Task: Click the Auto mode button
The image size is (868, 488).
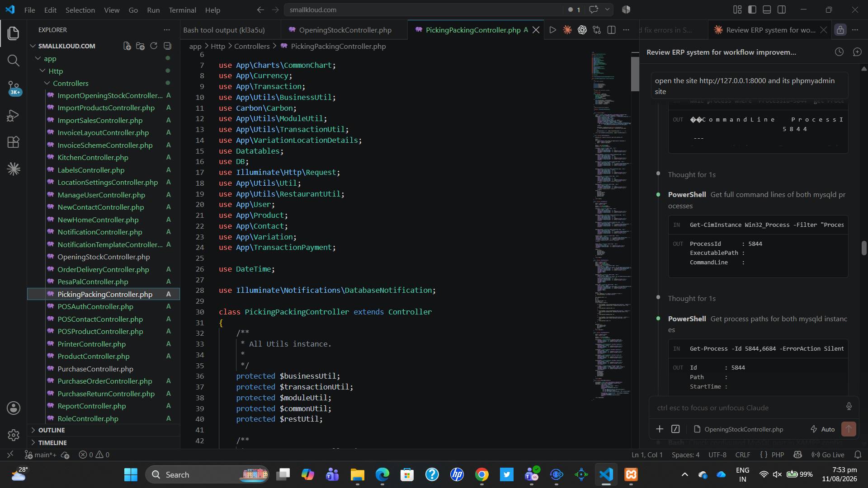Action: pyautogui.click(x=823, y=429)
